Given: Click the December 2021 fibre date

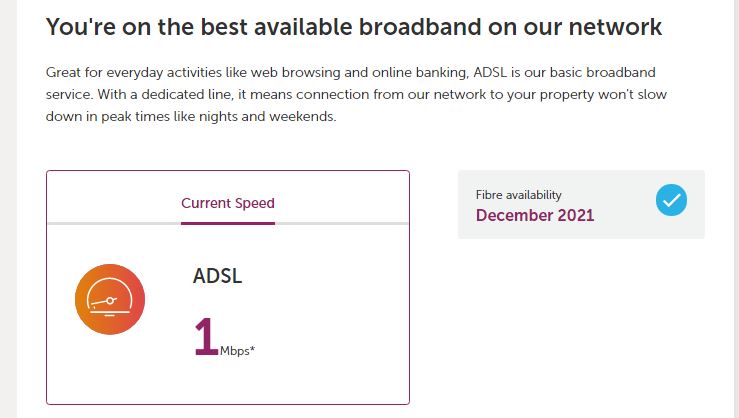Looking at the screenshot, I should click(535, 215).
